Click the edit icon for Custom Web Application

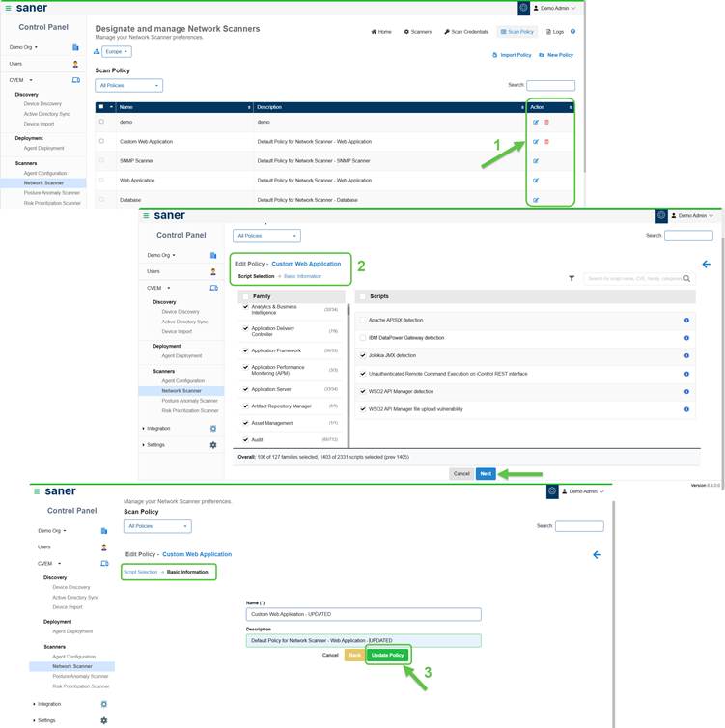pos(536,142)
